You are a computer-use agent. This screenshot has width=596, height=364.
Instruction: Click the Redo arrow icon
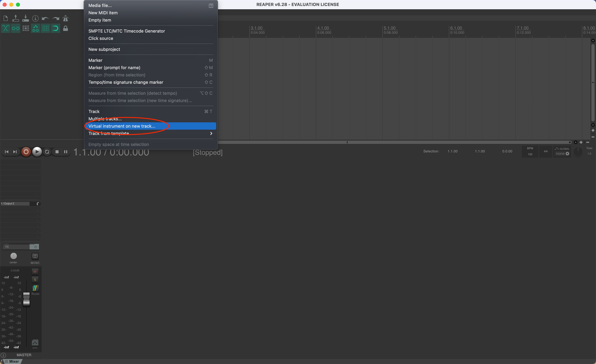click(x=55, y=18)
